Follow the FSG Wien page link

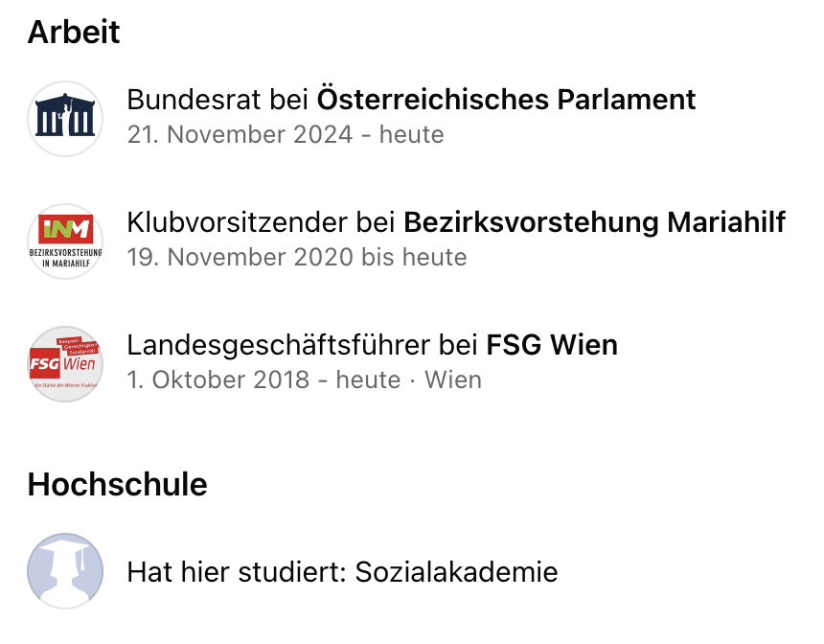pyautogui.click(x=552, y=345)
